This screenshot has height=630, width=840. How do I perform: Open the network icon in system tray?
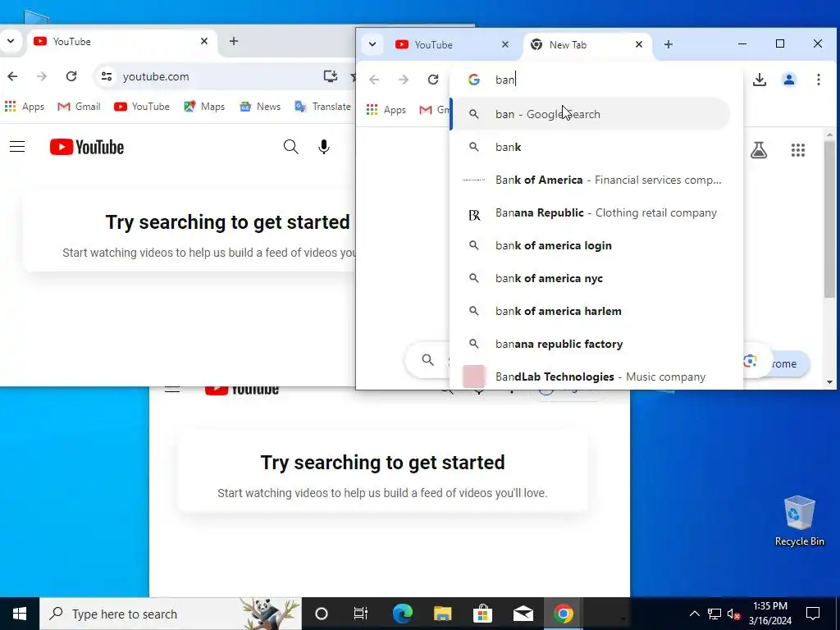[714, 614]
